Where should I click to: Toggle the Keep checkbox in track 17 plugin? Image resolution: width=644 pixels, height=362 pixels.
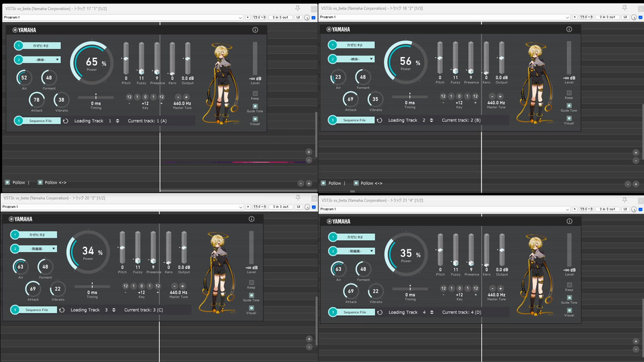click(255, 94)
